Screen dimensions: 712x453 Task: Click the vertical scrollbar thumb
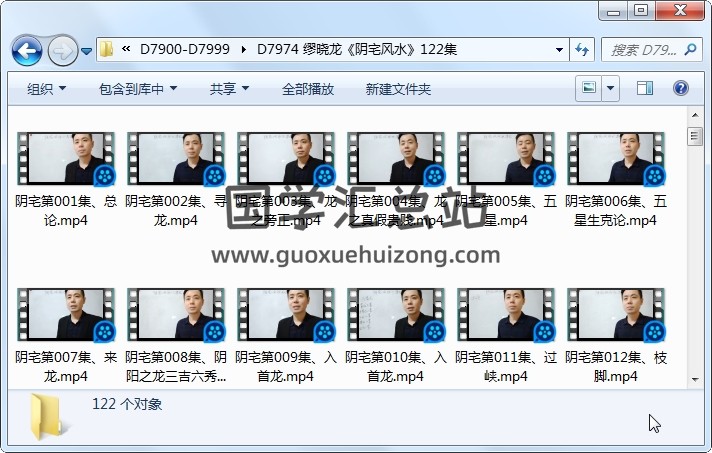695,136
